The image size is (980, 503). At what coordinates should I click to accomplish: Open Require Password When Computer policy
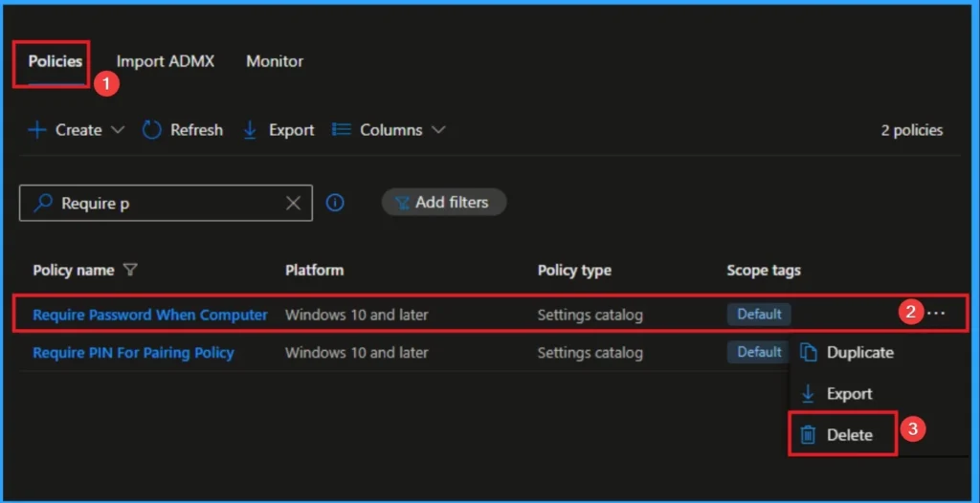pyautogui.click(x=150, y=315)
